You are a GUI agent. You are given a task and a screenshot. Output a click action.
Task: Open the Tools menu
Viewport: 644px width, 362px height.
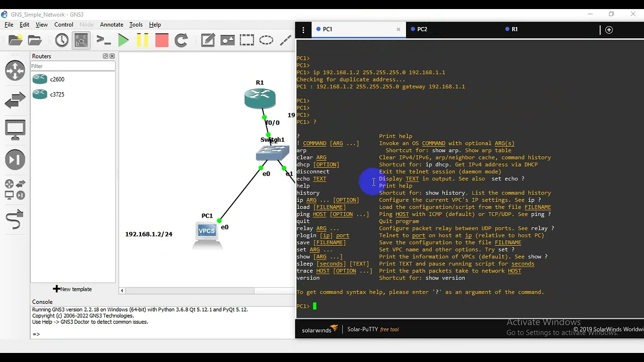tap(136, 25)
